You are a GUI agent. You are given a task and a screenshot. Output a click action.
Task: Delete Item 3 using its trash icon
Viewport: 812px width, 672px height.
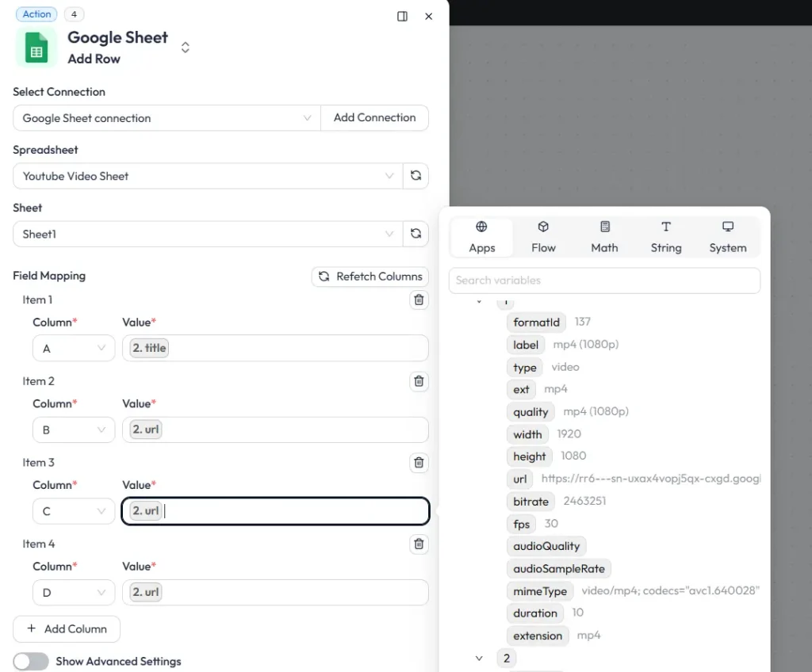(419, 463)
